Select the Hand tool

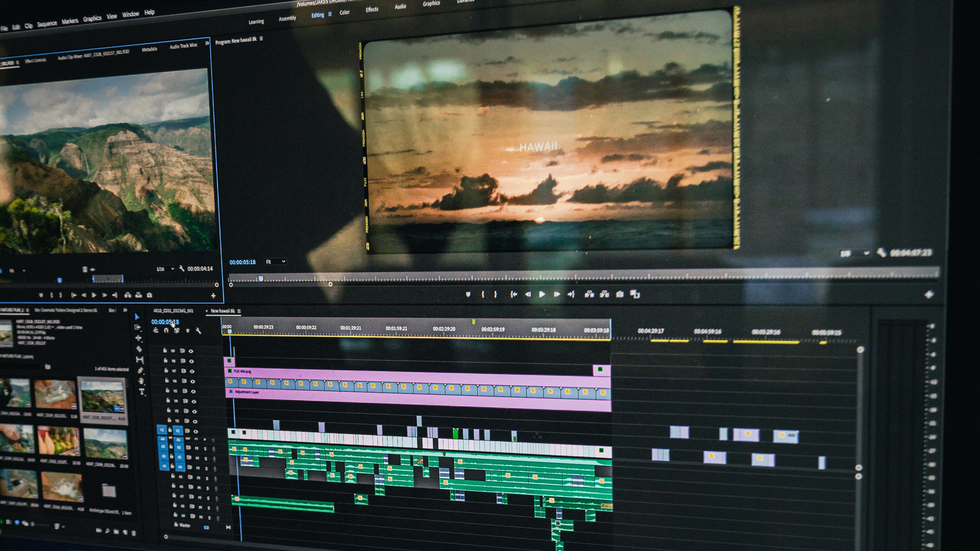pyautogui.click(x=141, y=381)
